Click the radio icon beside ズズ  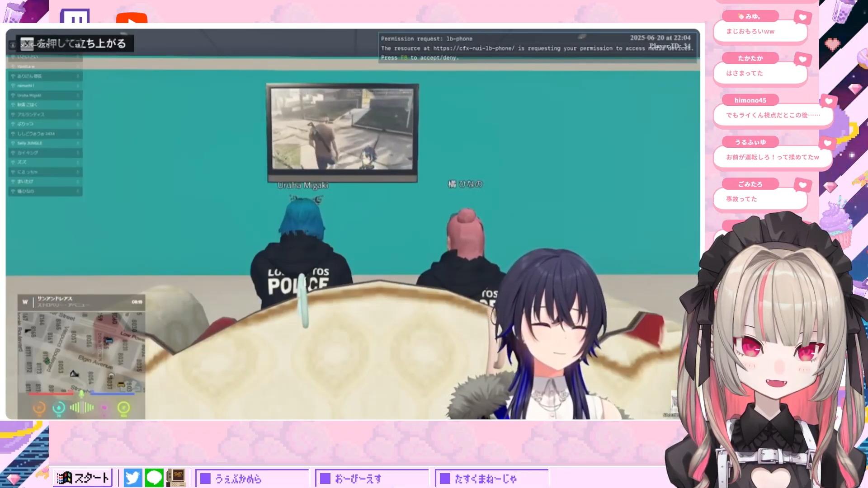(13, 162)
